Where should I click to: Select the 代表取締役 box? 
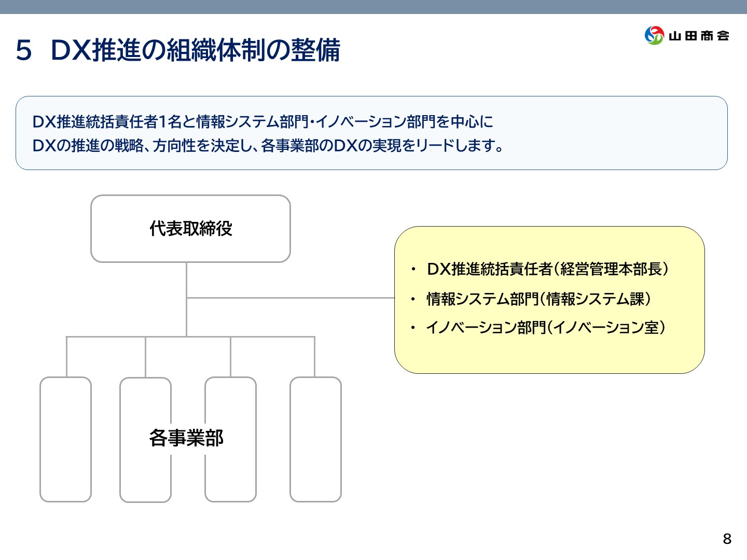click(x=190, y=229)
